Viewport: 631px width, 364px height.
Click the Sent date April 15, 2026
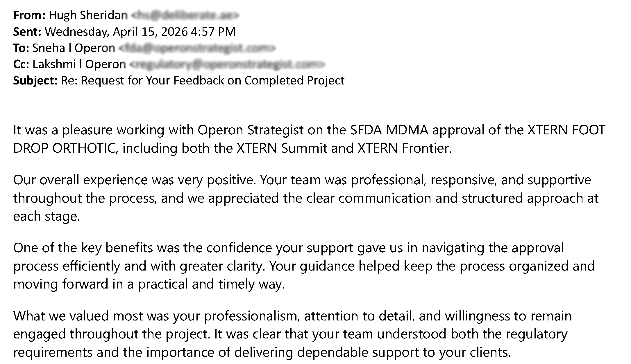point(151,31)
